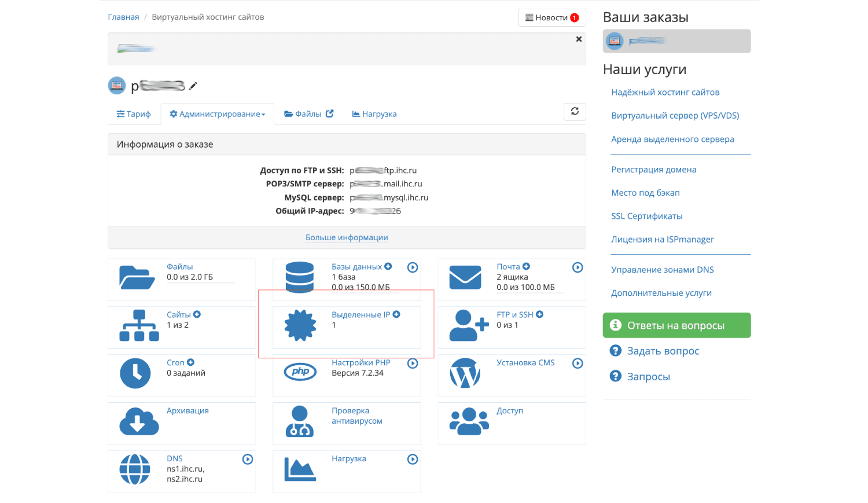Click the dedicated IP badge icon
Image resolution: width=868 pixels, height=503 pixels.
click(300, 325)
